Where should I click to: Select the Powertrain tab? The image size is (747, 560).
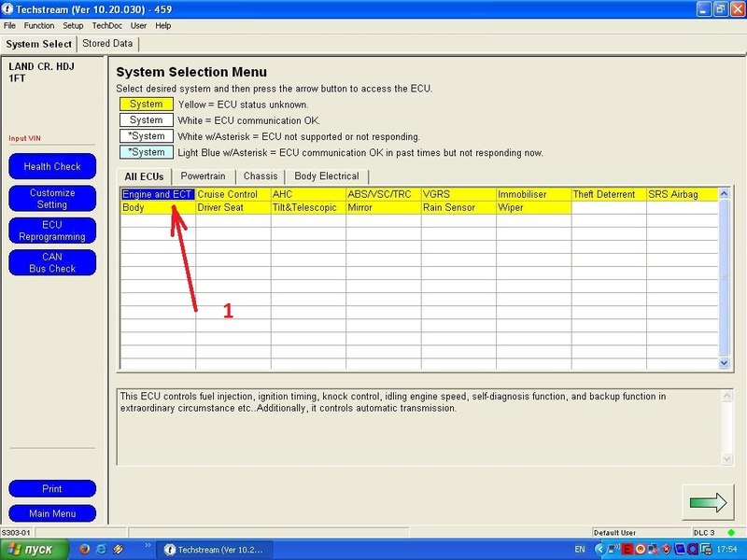point(204,176)
